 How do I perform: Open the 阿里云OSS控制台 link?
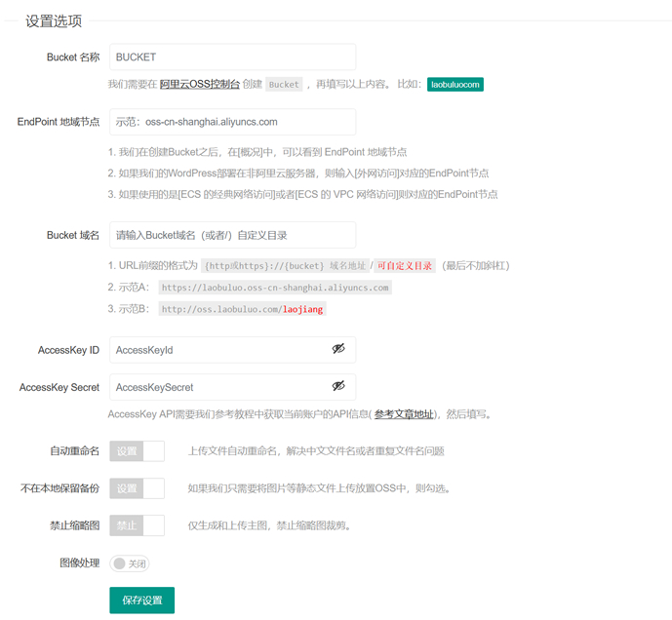coord(199,85)
